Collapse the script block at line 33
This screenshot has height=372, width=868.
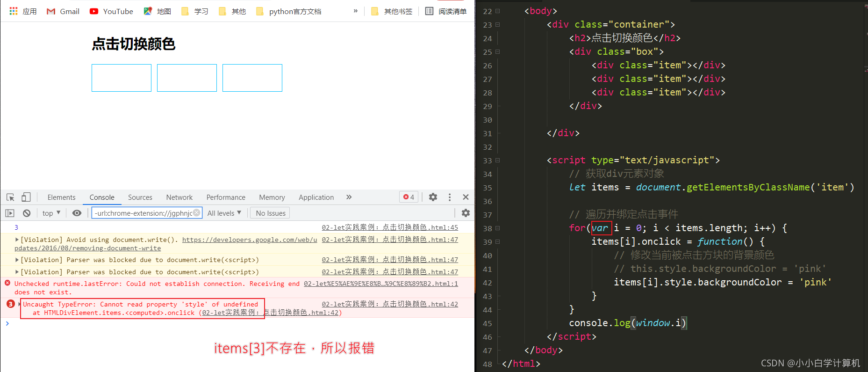(498, 160)
